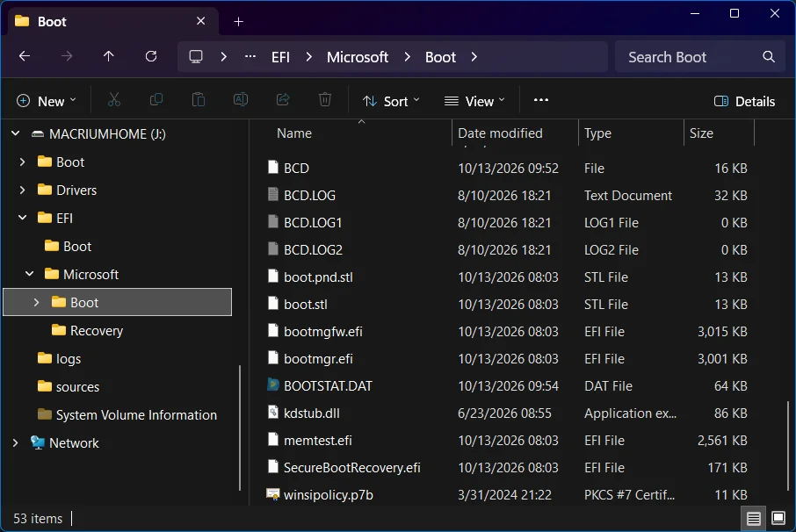Open the Sort dropdown menu
This screenshot has width=796, height=532.
coord(391,101)
